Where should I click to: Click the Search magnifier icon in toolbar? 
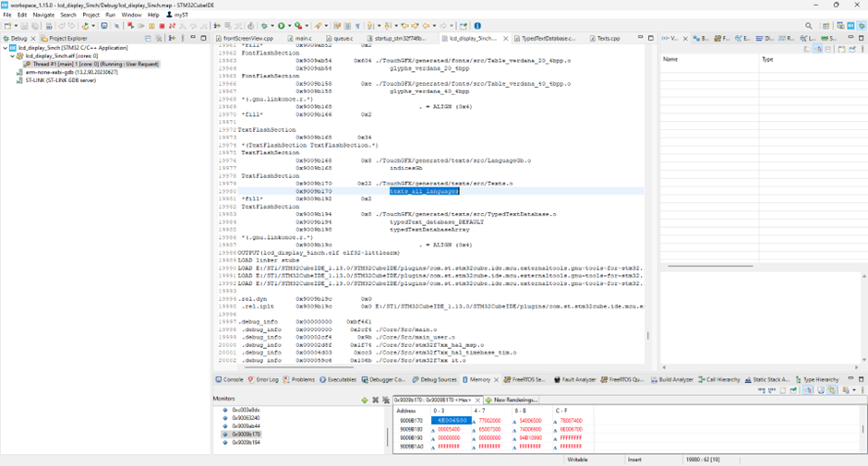click(809, 26)
